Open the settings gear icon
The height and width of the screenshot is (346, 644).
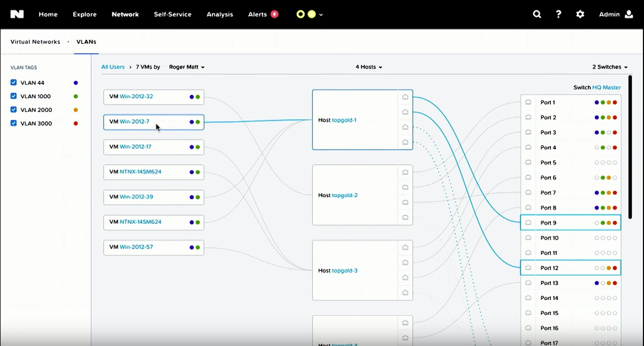tap(580, 14)
